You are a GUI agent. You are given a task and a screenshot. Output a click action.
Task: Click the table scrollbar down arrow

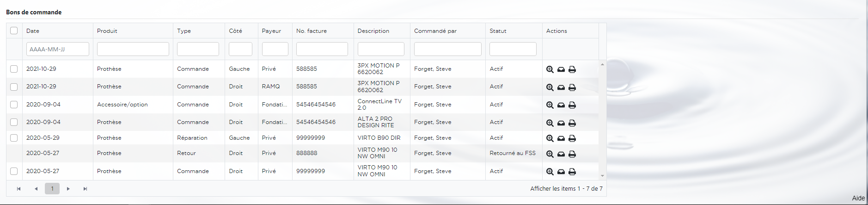(602, 176)
